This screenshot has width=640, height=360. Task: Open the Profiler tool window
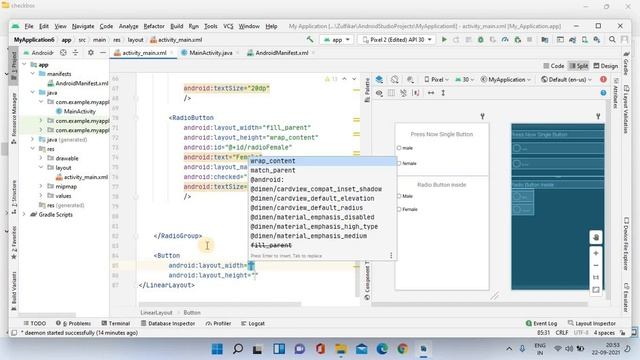(218, 323)
